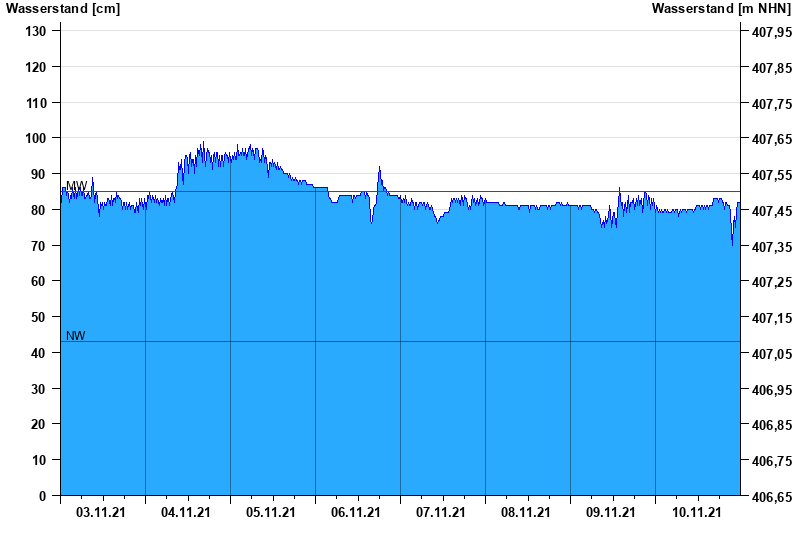
Task: Click the date label 05.11.21
Action: (271, 512)
